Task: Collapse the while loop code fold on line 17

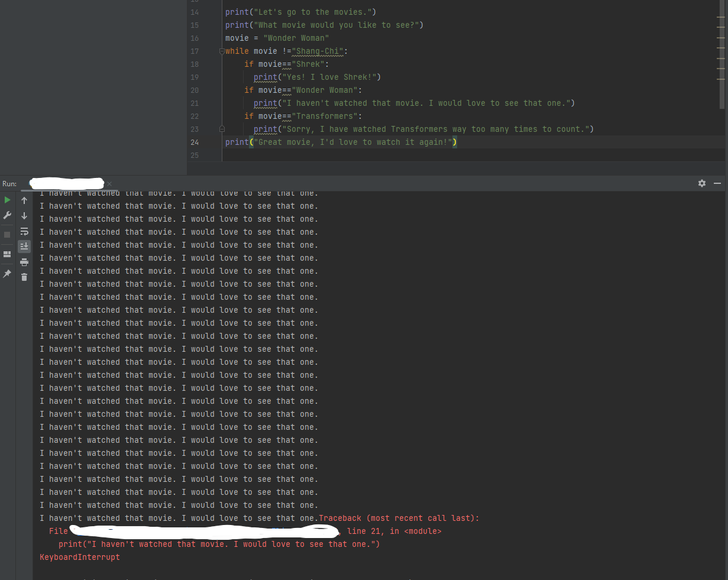Action: point(221,51)
